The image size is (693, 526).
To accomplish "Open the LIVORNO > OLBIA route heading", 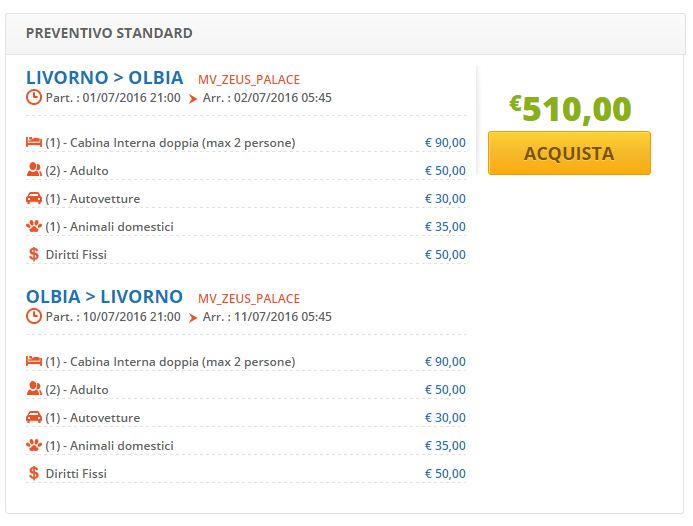I will tap(105, 77).
